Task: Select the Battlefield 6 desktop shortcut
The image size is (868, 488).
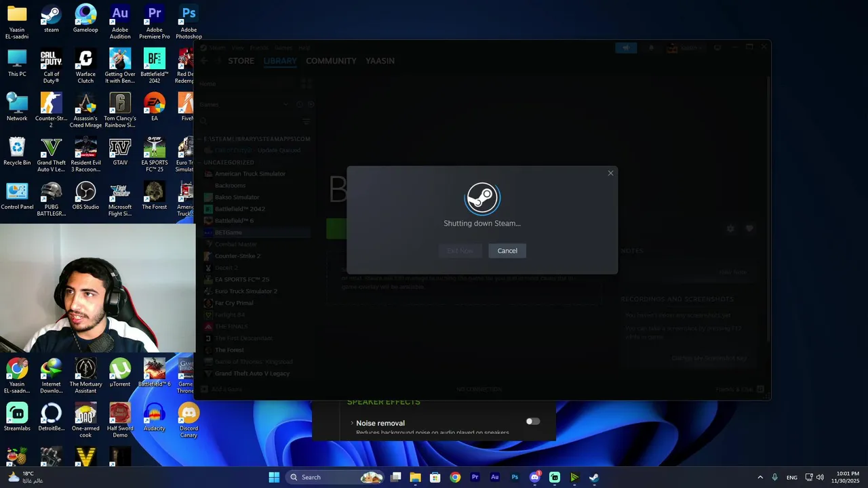Action: click(155, 372)
